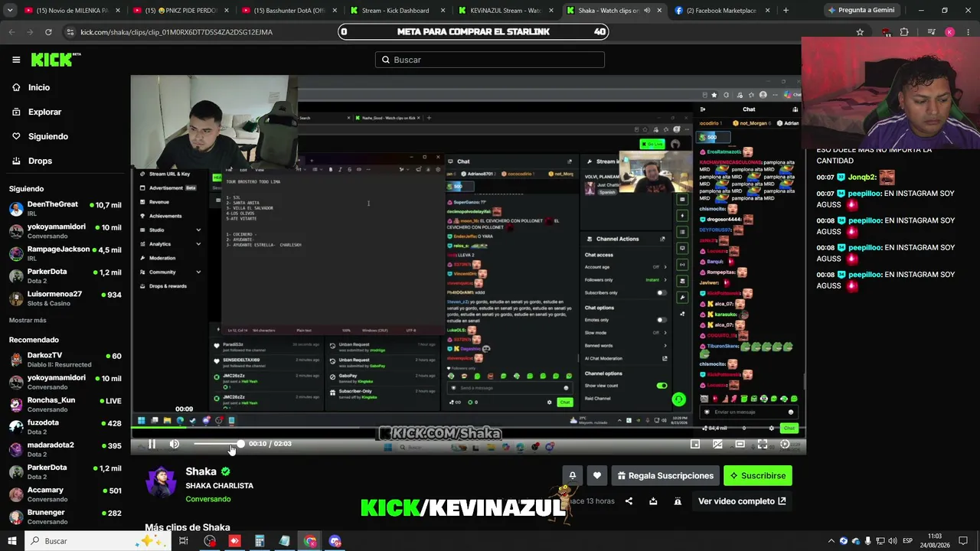
Task: Focus the Buscar search field
Action: tap(490, 60)
